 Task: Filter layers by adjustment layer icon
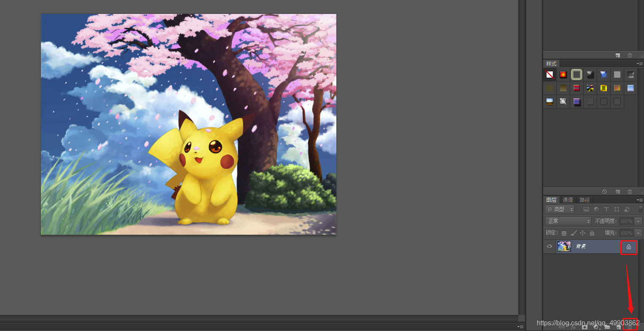coord(596,209)
